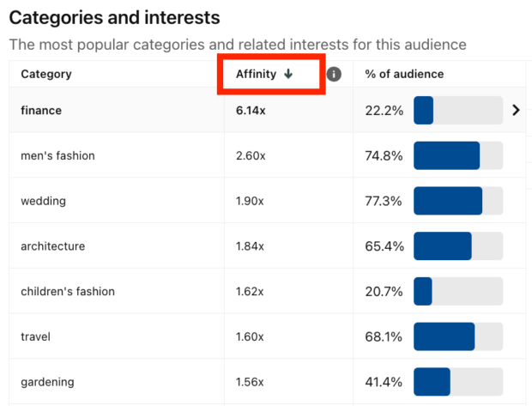Sort by the Category column header

point(46,74)
